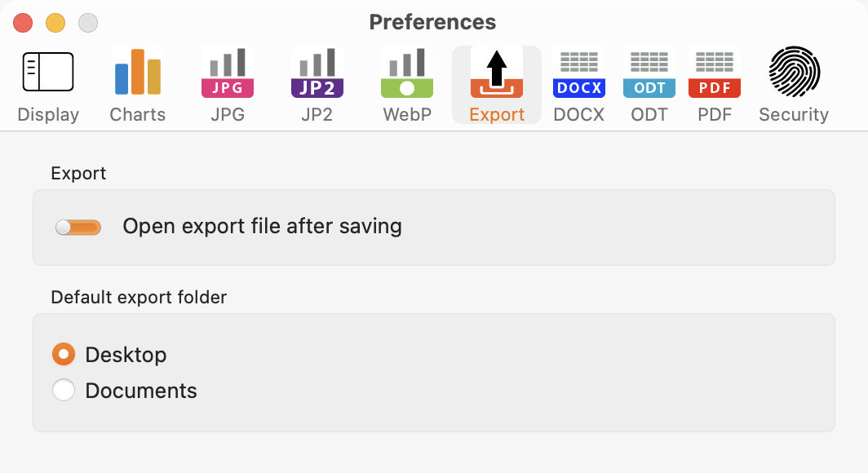Open PDF preferences icon
Screen dimensions: 868x473
pos(715,73)
